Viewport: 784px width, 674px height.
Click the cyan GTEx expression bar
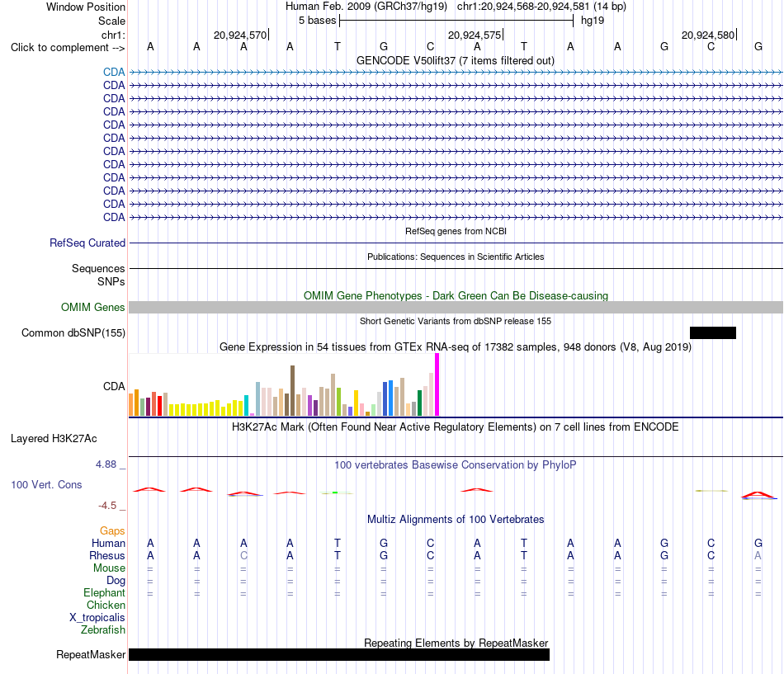point(247,406)
